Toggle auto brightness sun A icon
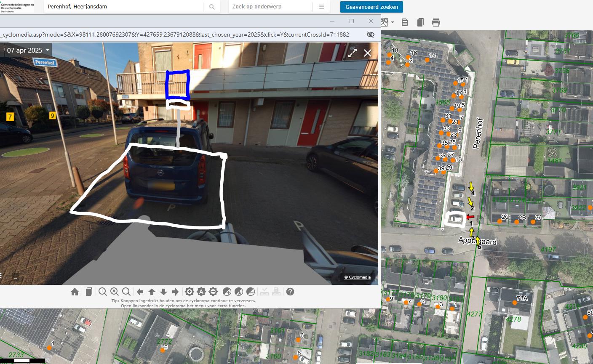 tap(201, 292)
